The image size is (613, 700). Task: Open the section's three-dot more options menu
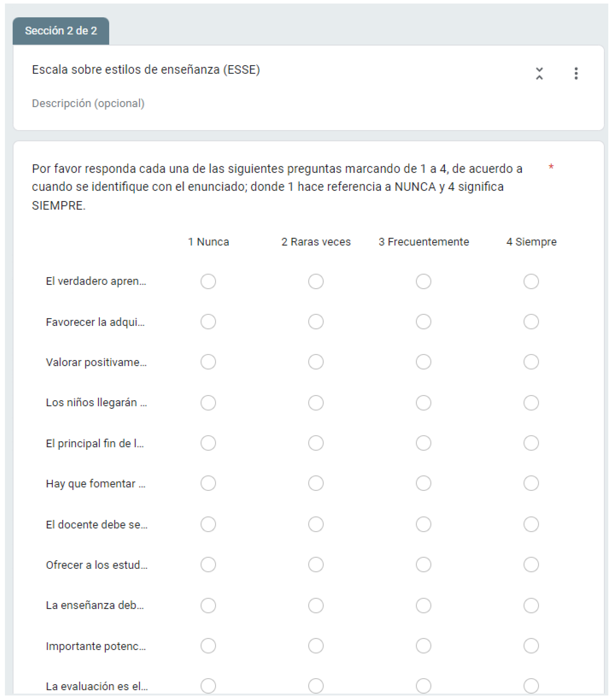pos(576,73)
